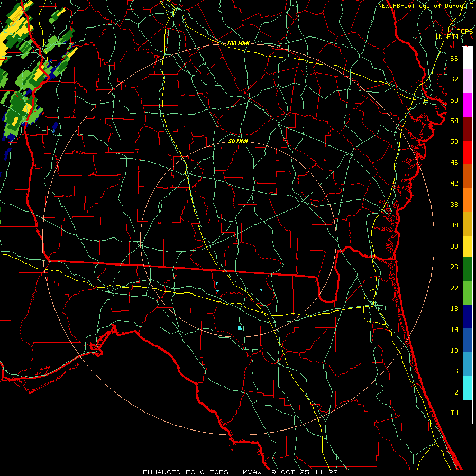Click the legend value 62
Image resolution: width=476 pixels, height=476 pixels.
coord(454,79)
